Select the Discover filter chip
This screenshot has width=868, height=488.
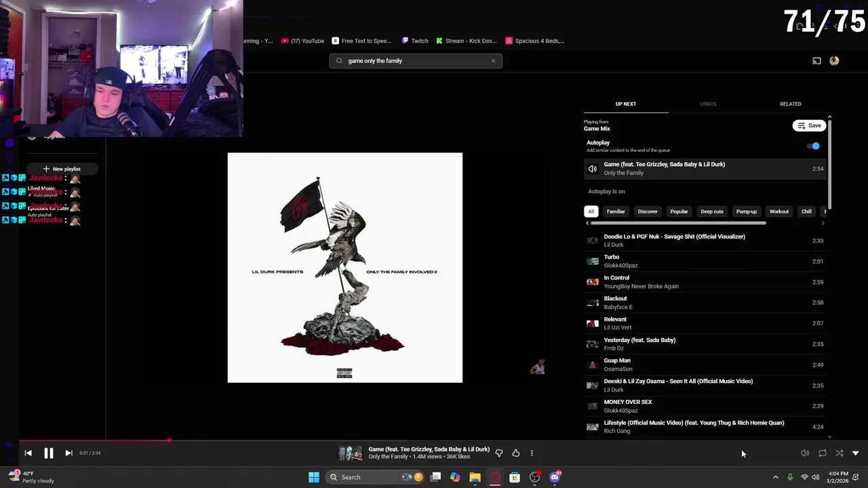pyautogui.click(x=648, y=211)
